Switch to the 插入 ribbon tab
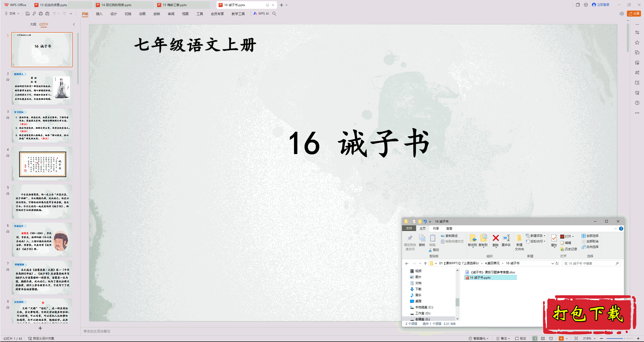 (99, 14)
